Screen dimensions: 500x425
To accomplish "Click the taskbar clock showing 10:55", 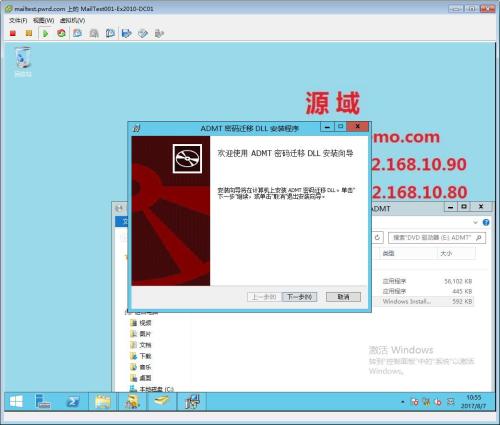I will (474, 402).
